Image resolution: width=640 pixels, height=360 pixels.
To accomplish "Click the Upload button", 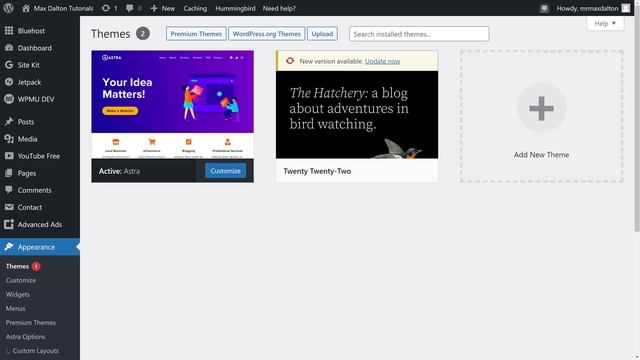I will tap(322, 34).
